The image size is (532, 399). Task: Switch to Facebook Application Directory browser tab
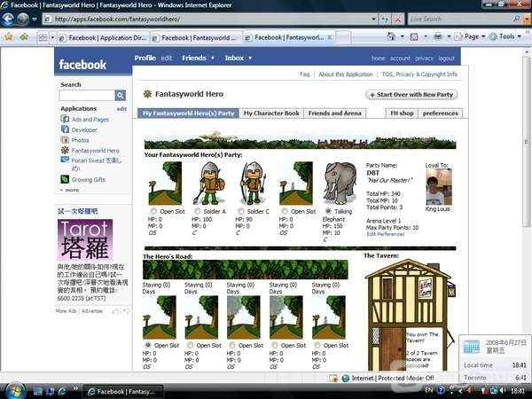tap(103, 38)
